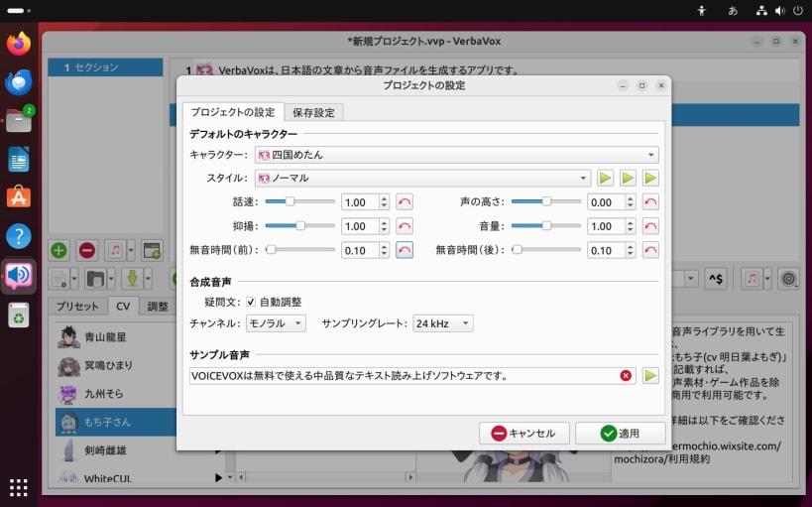The width and height of the screenshot is (812, 507).
Task: Reset 話速 speed to default
Action: tap(405, 202)
